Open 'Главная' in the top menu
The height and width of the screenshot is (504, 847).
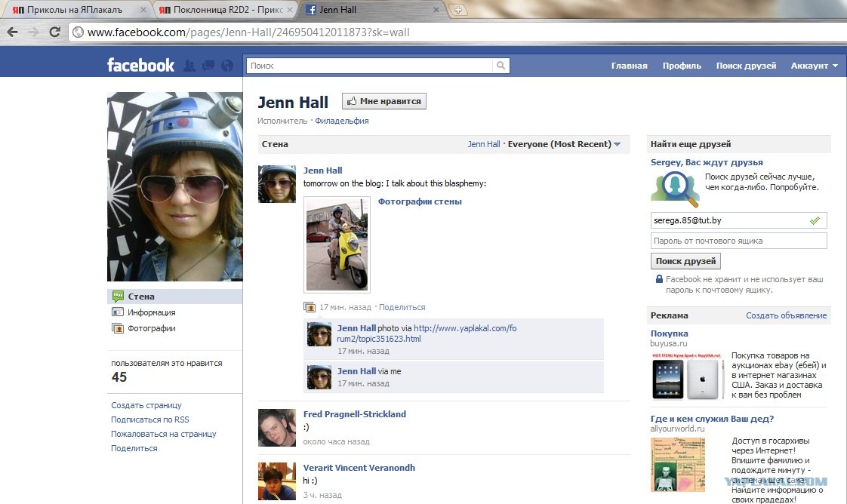point(630,66)
